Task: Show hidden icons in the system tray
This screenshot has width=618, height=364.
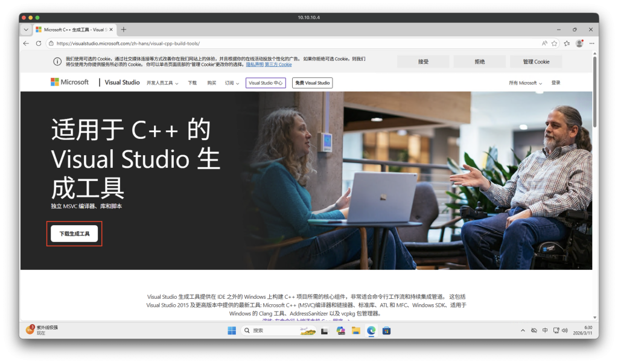Action: click(x=523, y=330)
